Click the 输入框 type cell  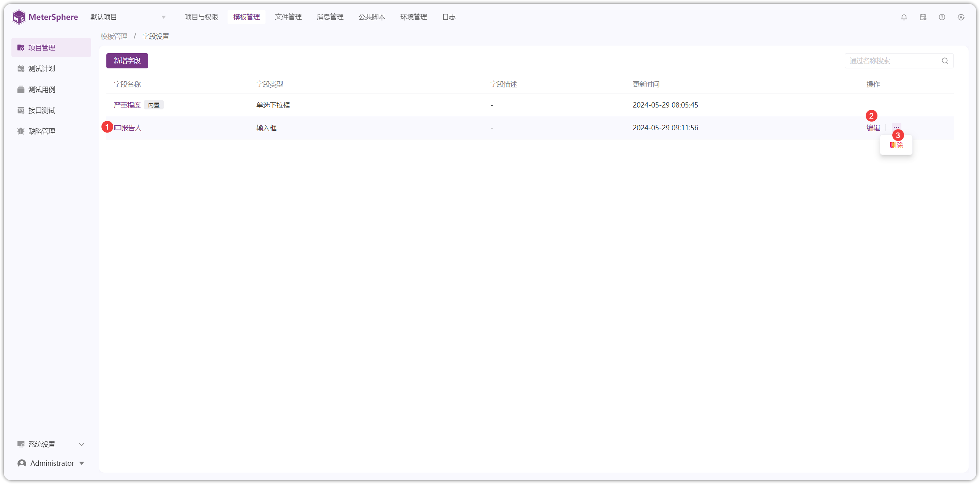point(266,128)
